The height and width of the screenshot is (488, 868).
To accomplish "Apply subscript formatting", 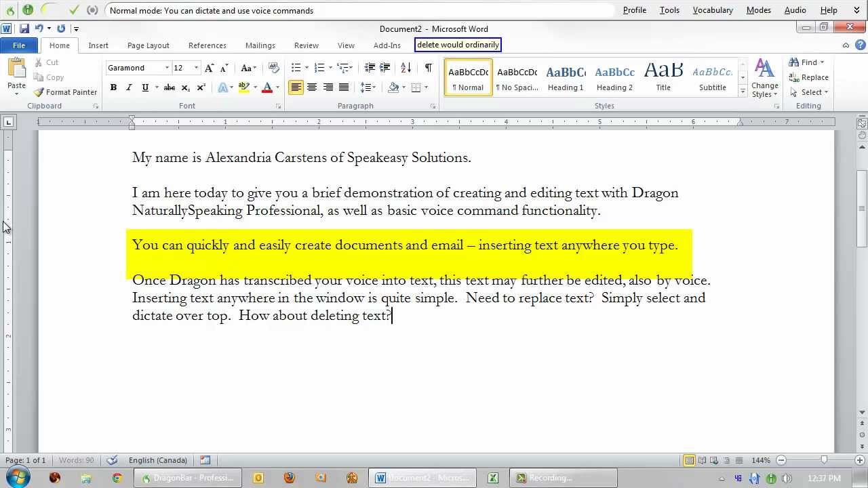I will (x=185, y=87).
